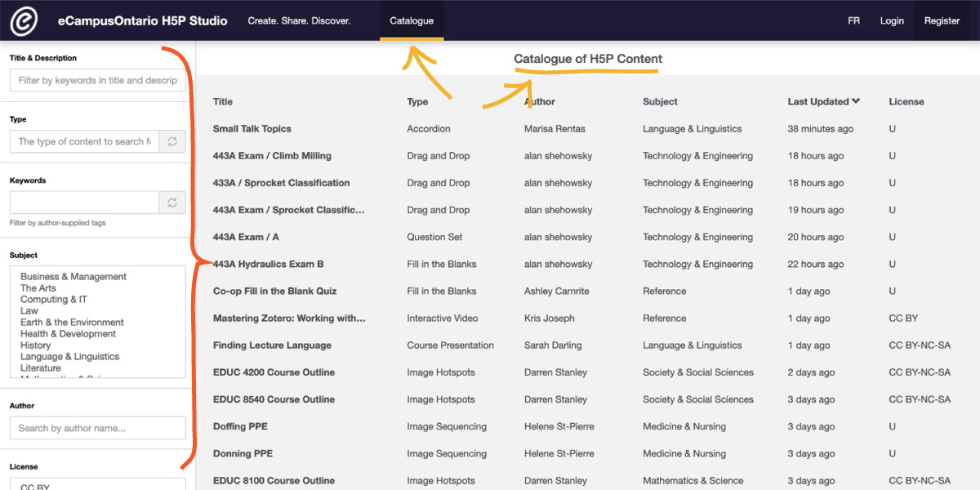Open the Type content search combo box
This screenshot has width=980, height=490.
coord(84,141)
